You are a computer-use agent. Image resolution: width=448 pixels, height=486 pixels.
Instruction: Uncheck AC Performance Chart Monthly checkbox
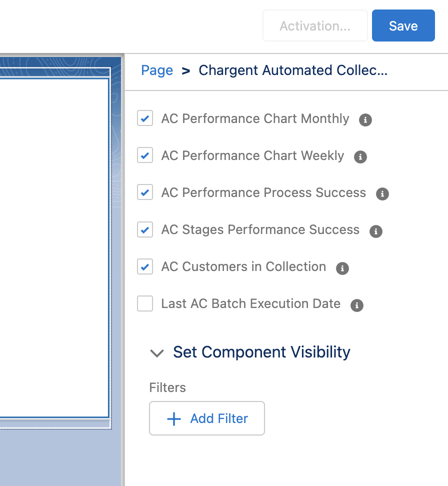coord(145,118)
